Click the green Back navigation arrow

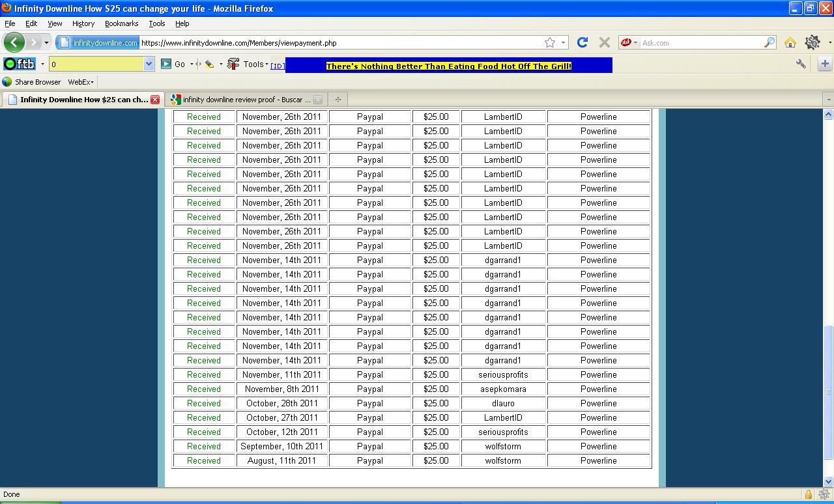click(14, 42)
